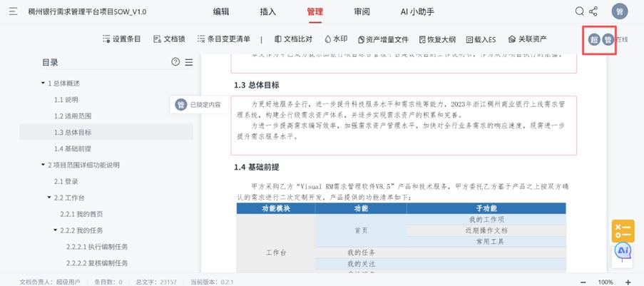Collapse the 2.2 工作台 tree node
The width and height of the screenshot is (644, 286).
coord(49,198)
